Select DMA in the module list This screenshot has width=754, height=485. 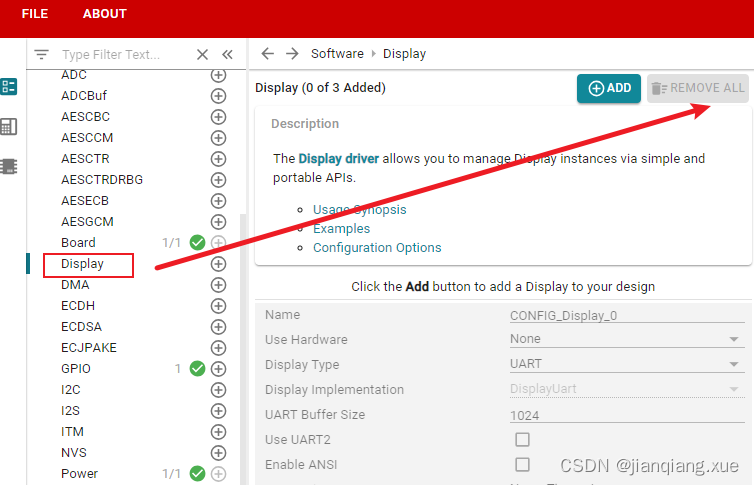pyautogui.click(x=75, y=285)
